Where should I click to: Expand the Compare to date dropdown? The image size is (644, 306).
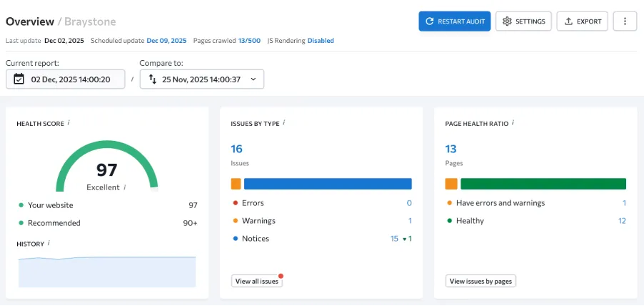coord(201,79)
